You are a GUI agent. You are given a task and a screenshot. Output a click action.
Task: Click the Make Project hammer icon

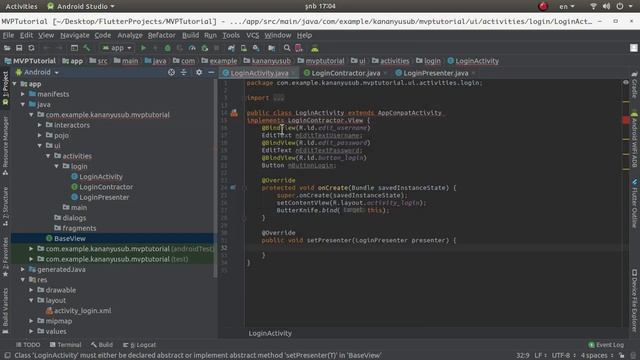pyautogui.click(x=87, y=48)
